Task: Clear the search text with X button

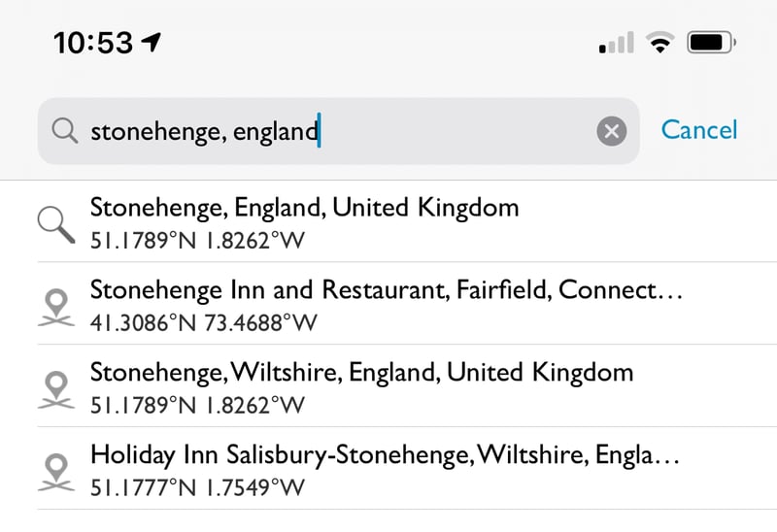Action: [611, 131]
